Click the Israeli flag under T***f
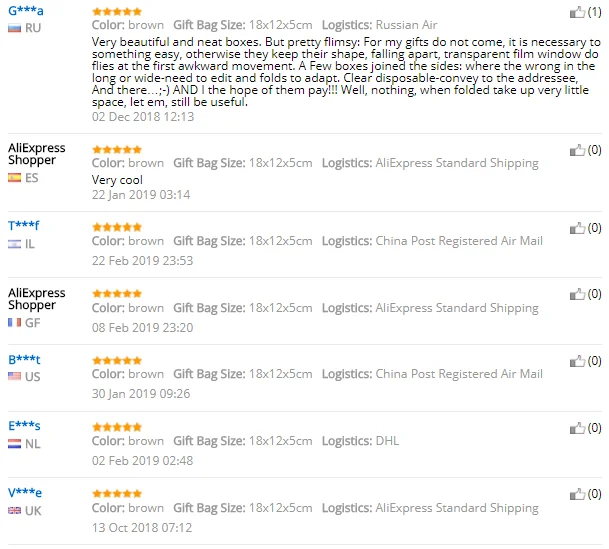The width and height of the screenshot is (609, 549). (x=14, y=243)
